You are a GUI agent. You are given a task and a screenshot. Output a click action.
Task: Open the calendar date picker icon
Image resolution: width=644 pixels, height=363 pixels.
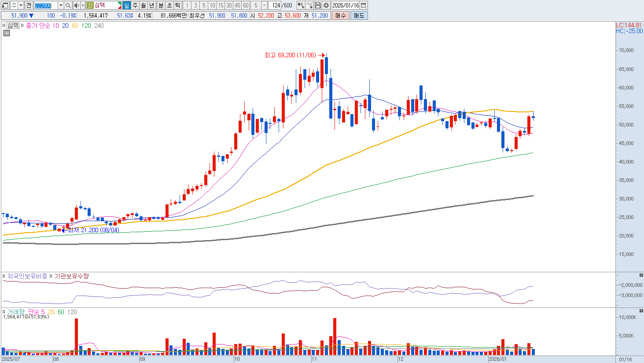[x=364, y=5]
